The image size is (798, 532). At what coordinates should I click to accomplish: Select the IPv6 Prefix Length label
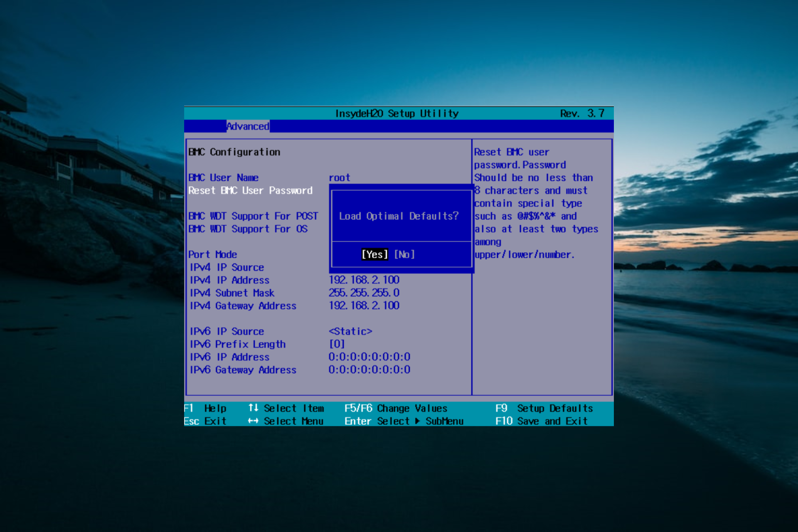pos(238,344)
